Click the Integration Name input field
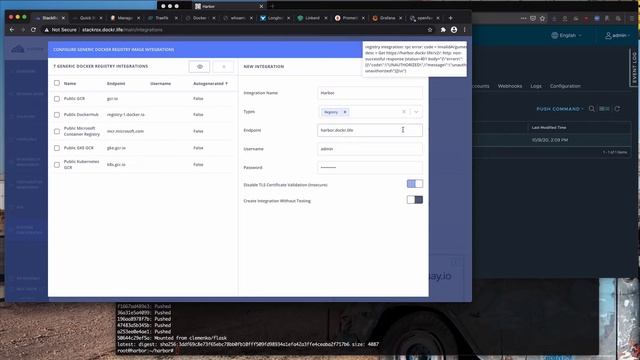This screenshot has width=640, height=360. point(370,93)
